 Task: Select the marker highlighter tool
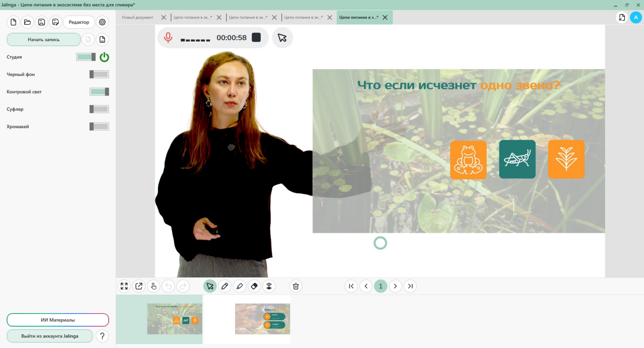(240, 286)
